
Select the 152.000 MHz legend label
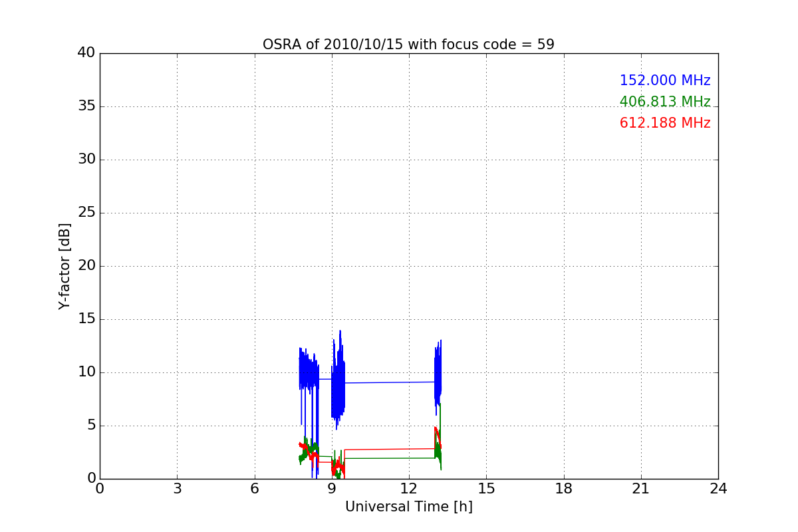pyautogui.click(x=665, y=80)
